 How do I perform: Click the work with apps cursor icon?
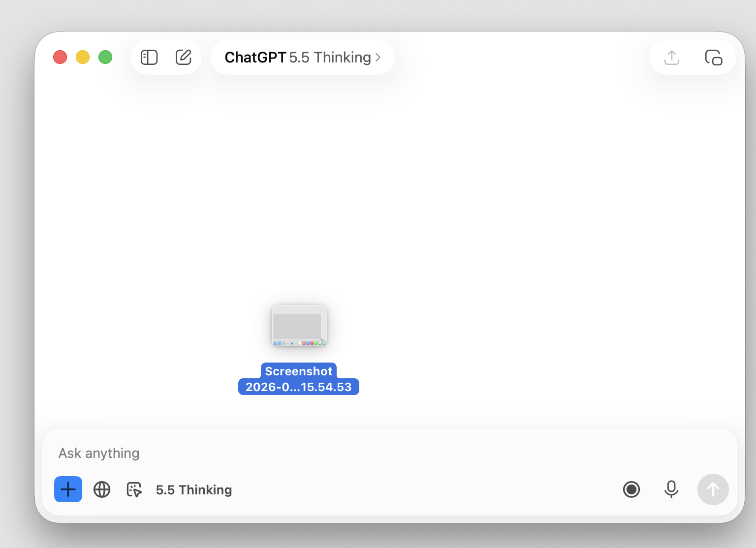tap(134, 489)
